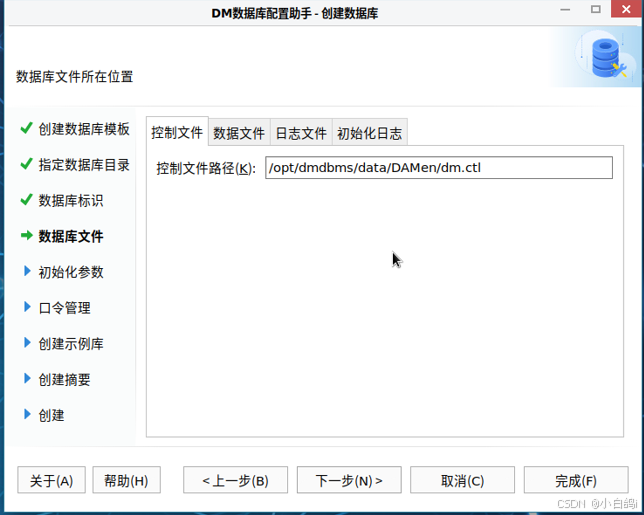Click the 控制文件路径 input field
644x515 pixels.
click(439, 168)
